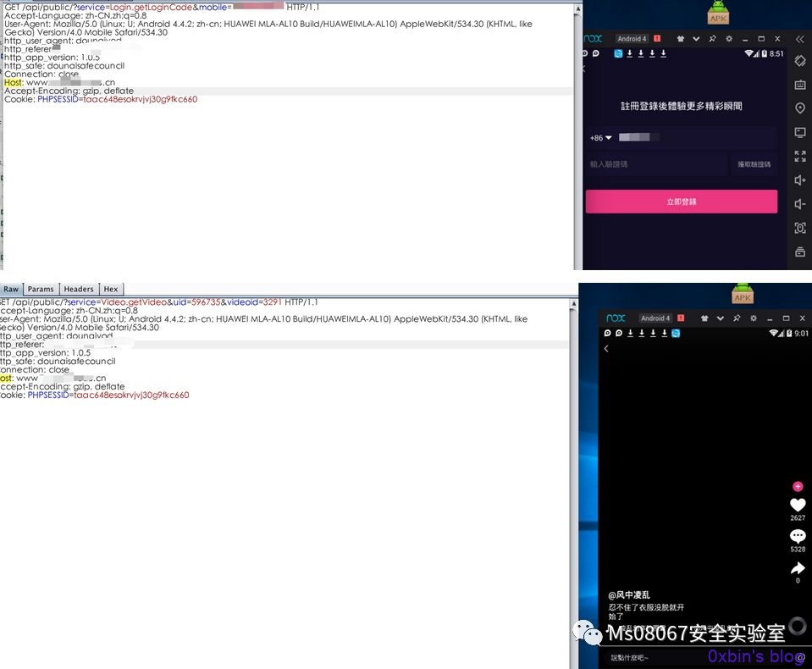The height and width of the screenshot is (669, 812).
Task: Click Nox rotate screen sidebar icon
Action: tap(800, 61)
